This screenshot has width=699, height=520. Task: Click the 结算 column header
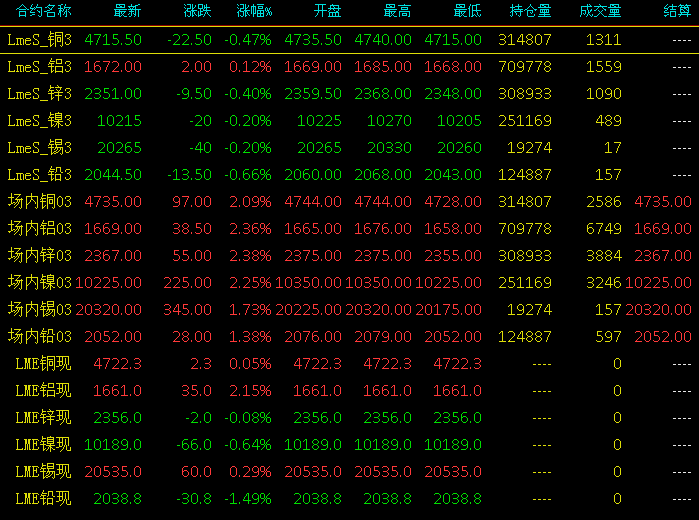tap(677, 11)
